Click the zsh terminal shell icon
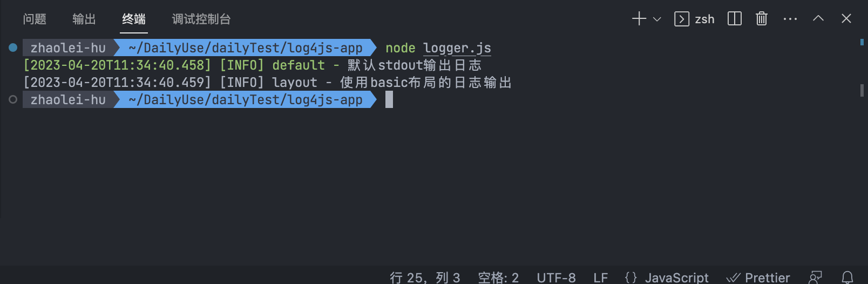Image resolution: width=868 pixels, height=284 pixels. point(682,19)
